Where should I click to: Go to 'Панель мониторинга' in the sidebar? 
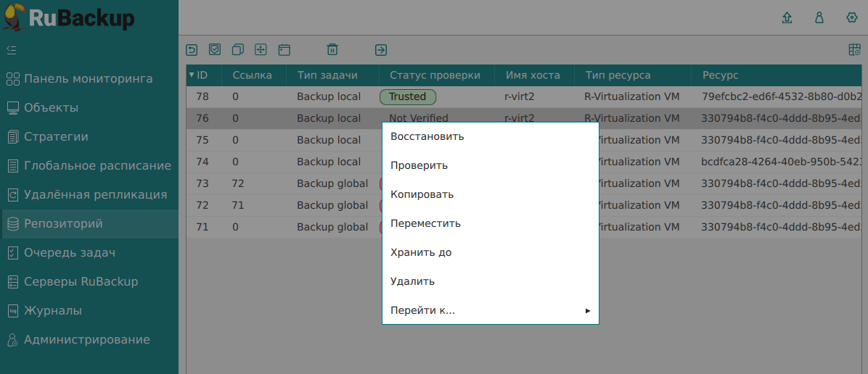pos(88,79)
